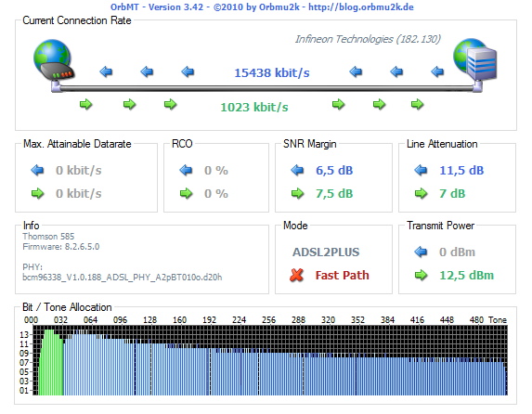Click the 15438 kbit/s downstream rate
The height and width of the screenshot is (414, 532).
point(272,73)
